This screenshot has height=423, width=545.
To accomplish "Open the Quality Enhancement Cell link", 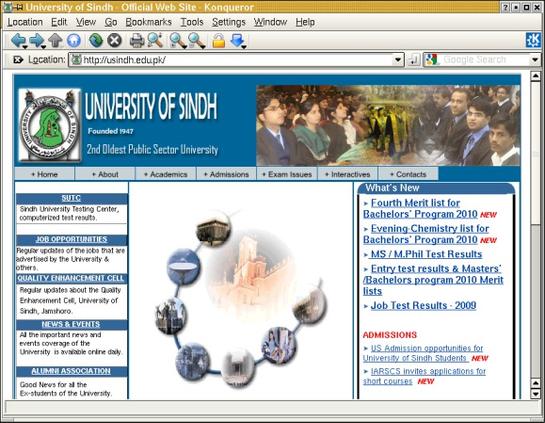I will point(71,278).
